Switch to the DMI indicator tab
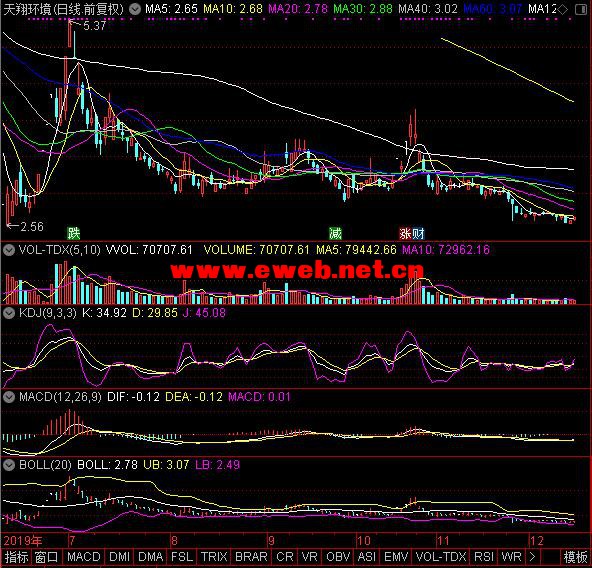 pyautogui.click(x=119, y=557)
